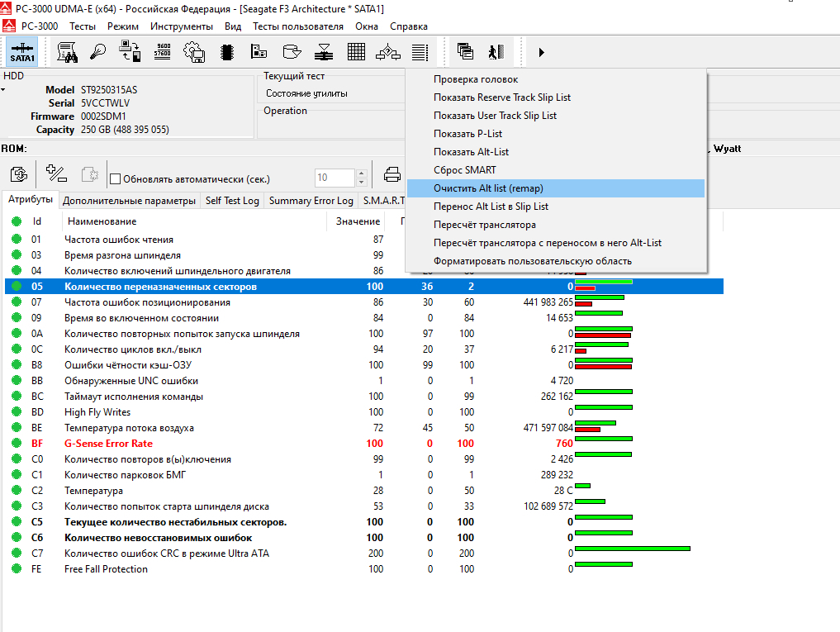Image resolution: width=840 pixels, height=632 pixels.
Task: Click the plus/minus icon in SMART toolbar
Action: coord(56,175)
